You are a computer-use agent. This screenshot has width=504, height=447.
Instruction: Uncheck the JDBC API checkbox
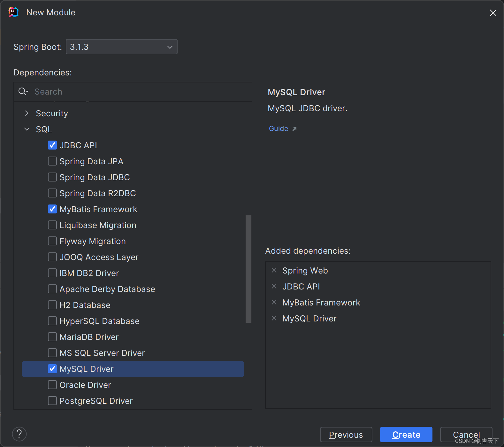tap(52, 145)
